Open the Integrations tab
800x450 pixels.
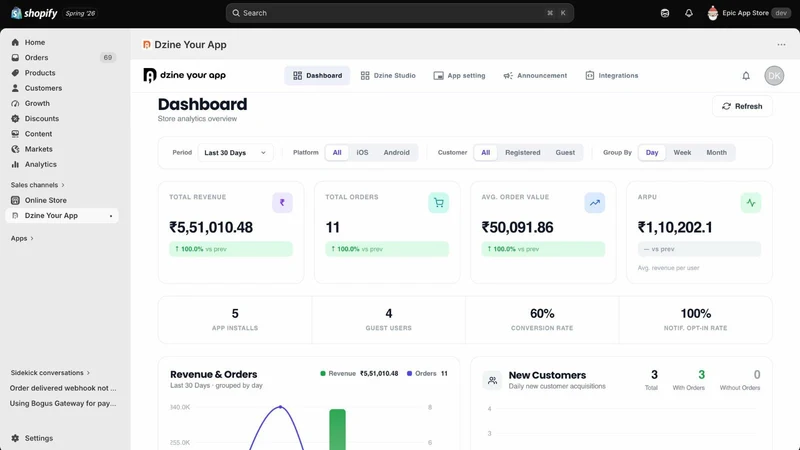tap(612, 76)
